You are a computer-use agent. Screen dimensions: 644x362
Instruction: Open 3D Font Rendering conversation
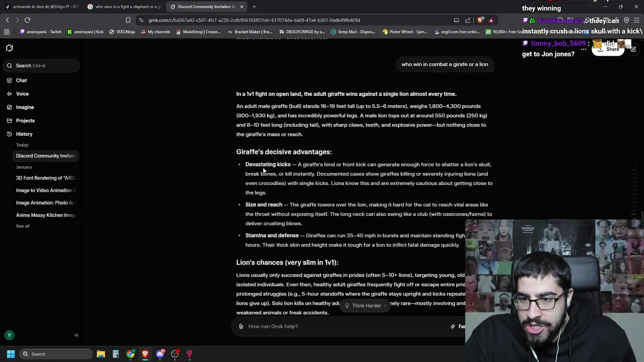45,178
